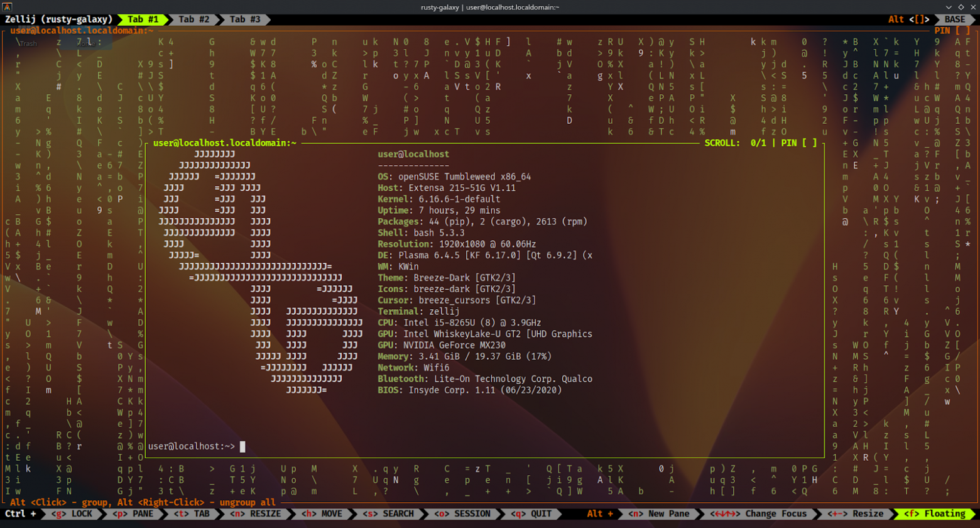Click the Packages: 44 (pip) line
The width and height of the screenshot is (980, 528).
pos(482,222)
